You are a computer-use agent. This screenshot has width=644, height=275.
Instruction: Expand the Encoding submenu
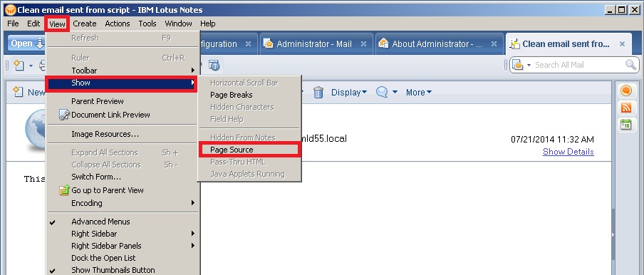pos(122,203)
